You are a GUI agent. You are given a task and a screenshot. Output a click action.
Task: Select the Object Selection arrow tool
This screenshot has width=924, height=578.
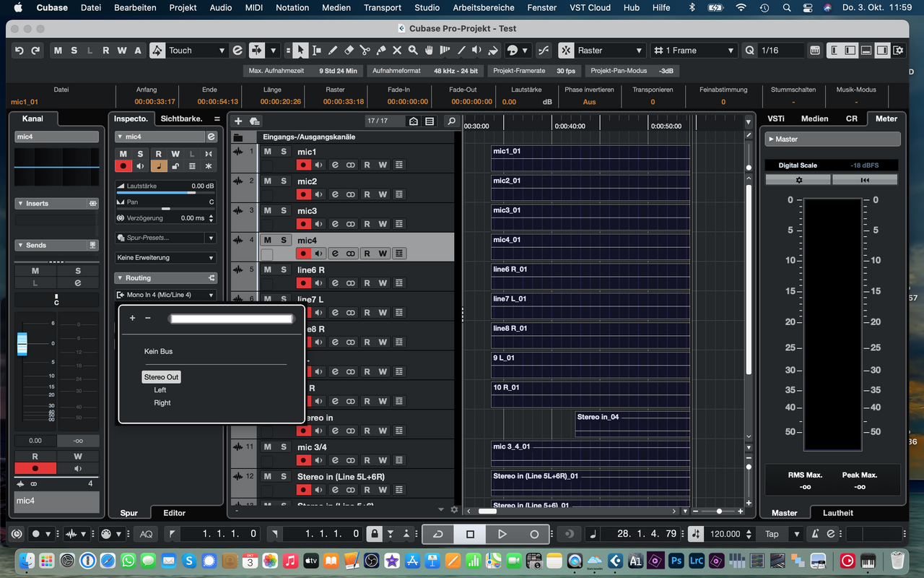(x=301, y=51)
